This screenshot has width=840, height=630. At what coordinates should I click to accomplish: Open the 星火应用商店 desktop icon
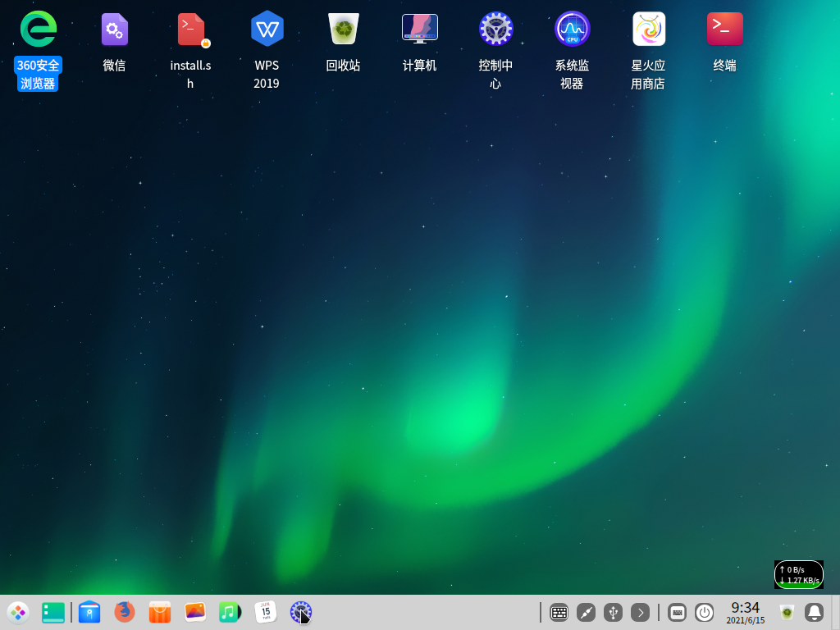tap(648, 30)
